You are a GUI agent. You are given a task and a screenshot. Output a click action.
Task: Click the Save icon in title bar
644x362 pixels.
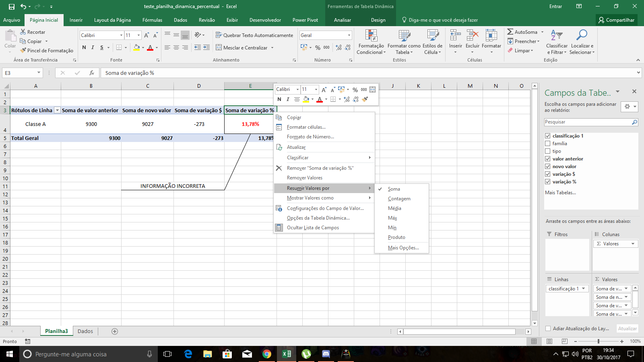[x=11, y=6]
